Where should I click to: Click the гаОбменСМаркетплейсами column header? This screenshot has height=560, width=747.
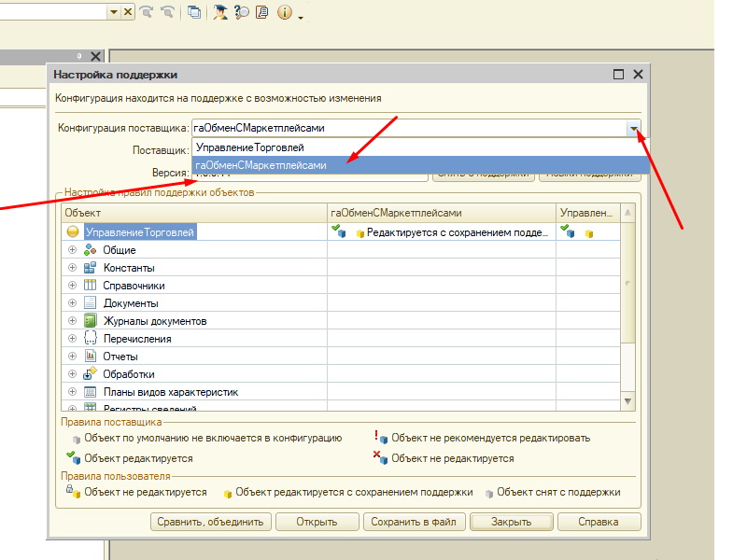coord(442,213)
